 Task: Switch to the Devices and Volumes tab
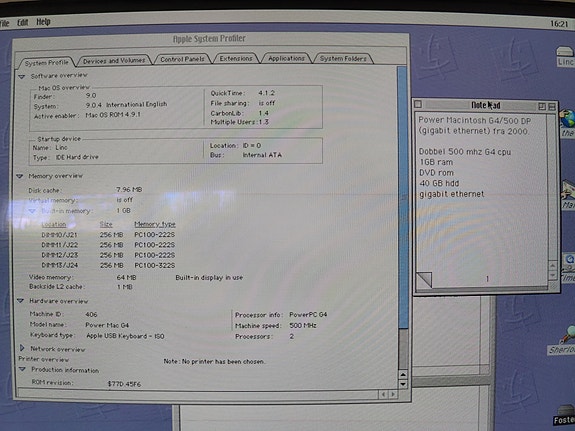114,61
